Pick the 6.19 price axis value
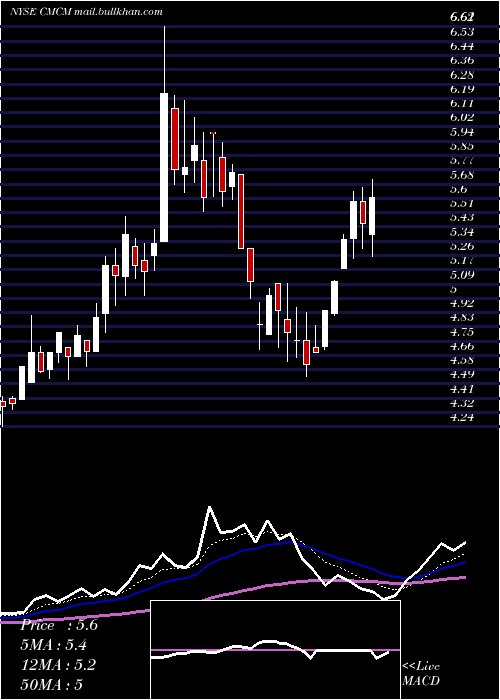Image resolution: width=500 pixels, height=700 pixels. point(462,89)
